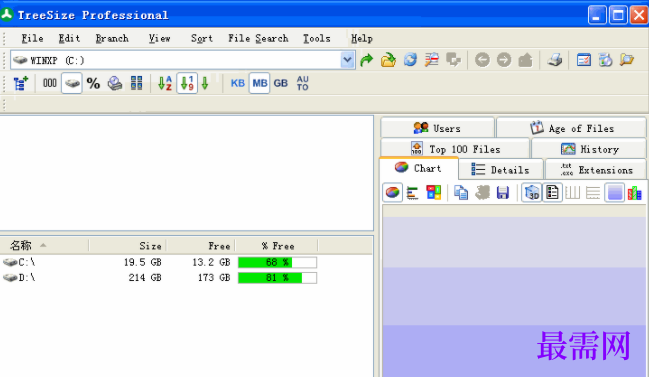Image resolution: width=649 pixels, height=377 pixels.
Task: Switch size unit to KB
Action: 238,83
